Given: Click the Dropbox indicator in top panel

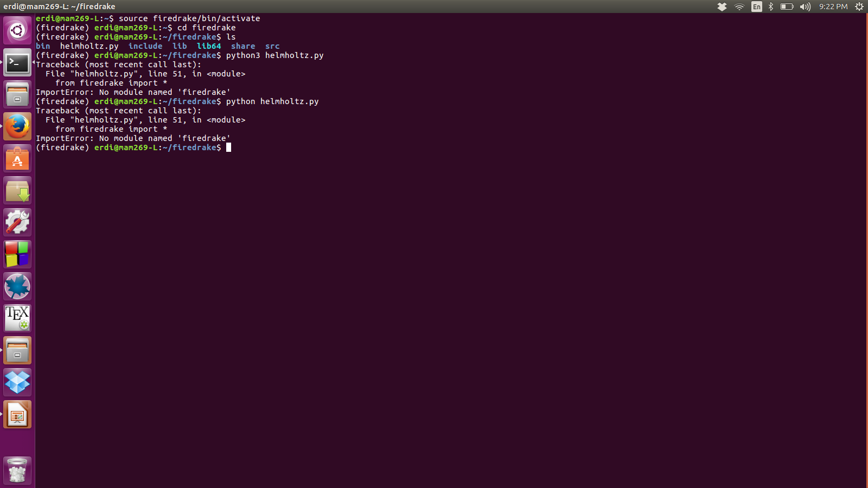Looking at the screenshot, I should [x=722, y=7].
